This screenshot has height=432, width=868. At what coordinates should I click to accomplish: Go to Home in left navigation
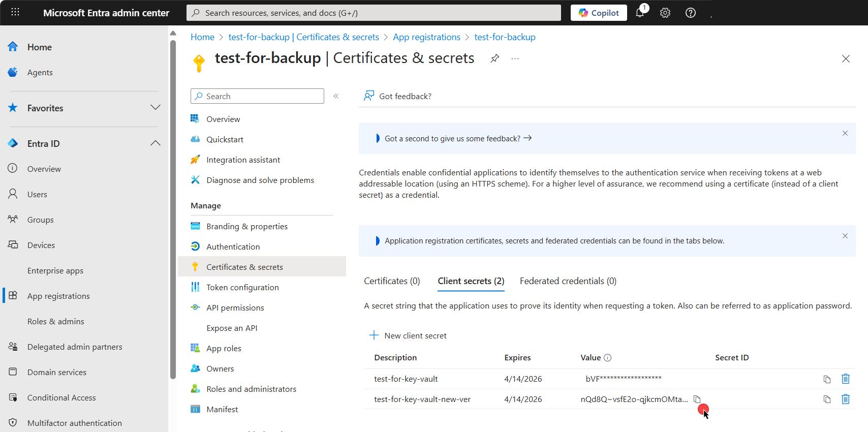(x=40, y=47)
